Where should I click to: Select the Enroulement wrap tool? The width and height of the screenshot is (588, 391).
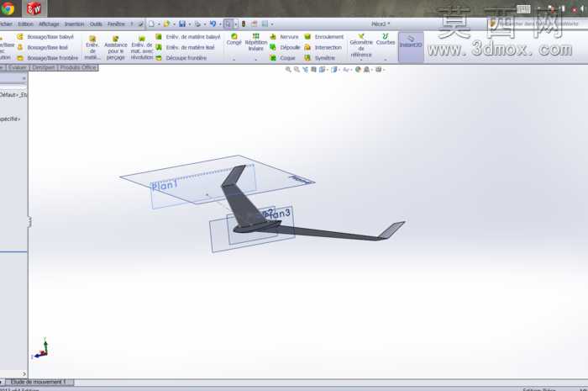[x=324, y=37]
